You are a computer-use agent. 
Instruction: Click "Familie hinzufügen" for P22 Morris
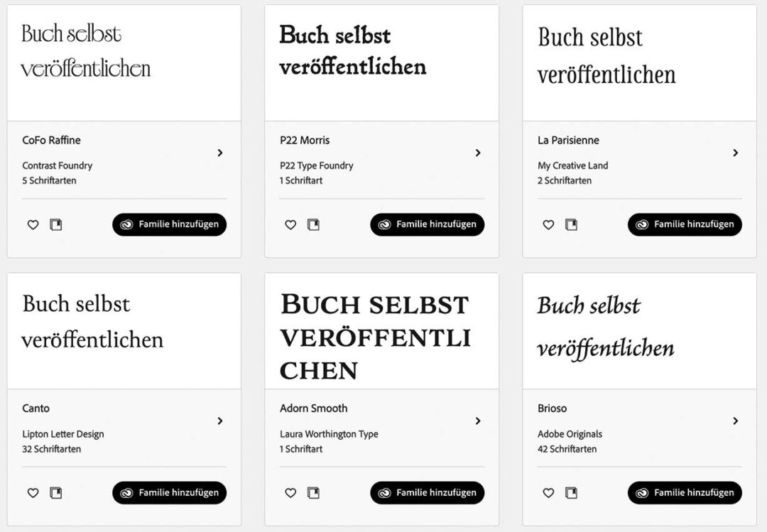point(427,224)
